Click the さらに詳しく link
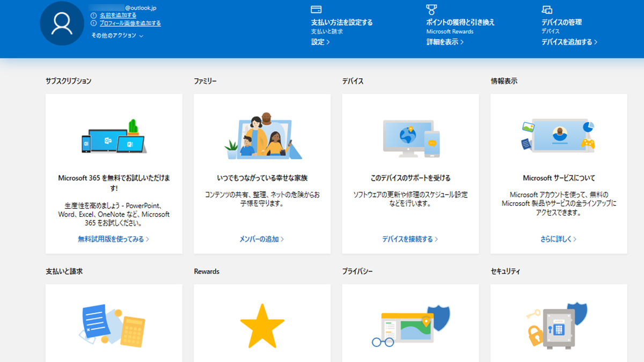The image size is (644, 362). tap(559, 239)
